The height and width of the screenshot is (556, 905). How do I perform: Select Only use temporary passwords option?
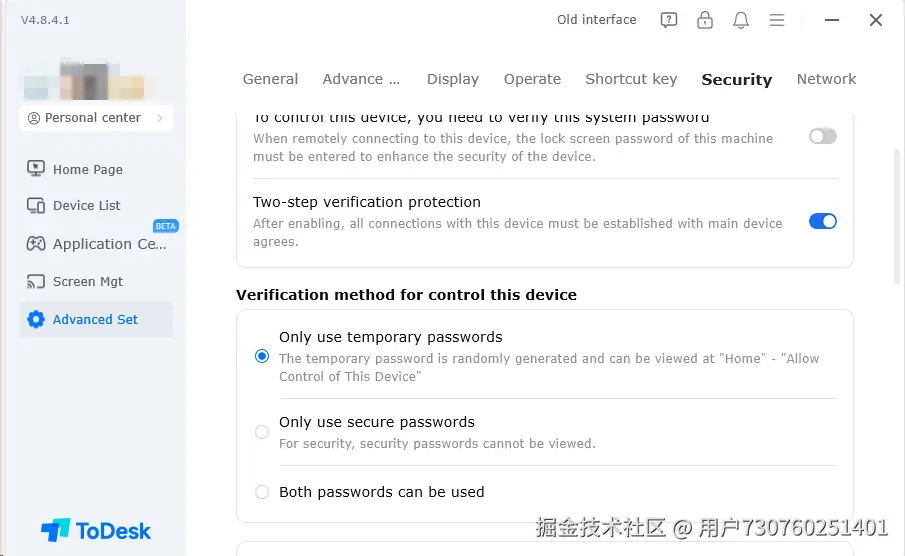(262, 356)
